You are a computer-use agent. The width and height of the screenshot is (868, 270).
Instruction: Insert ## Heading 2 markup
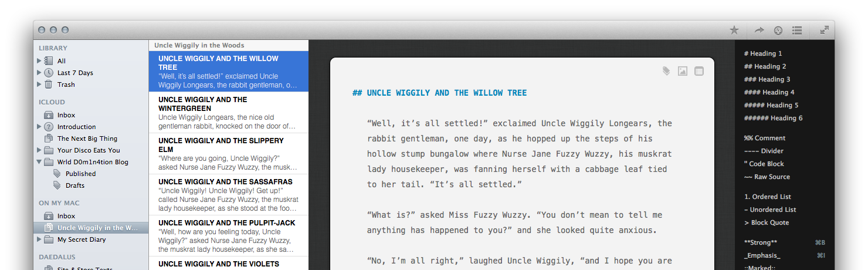point(765,66)
